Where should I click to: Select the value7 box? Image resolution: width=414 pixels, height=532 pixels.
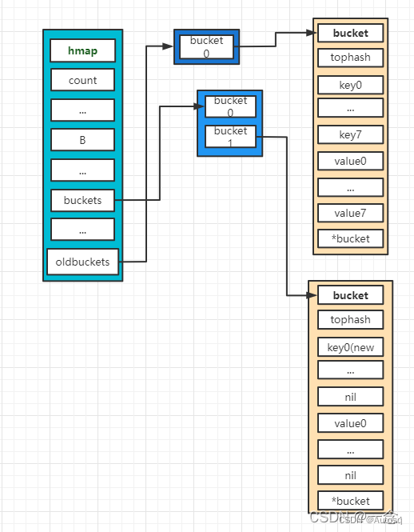351,213
